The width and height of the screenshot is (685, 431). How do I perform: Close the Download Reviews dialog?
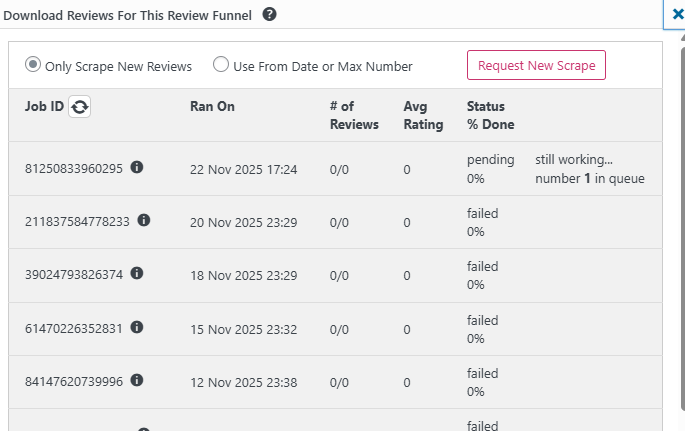(677, 15)
